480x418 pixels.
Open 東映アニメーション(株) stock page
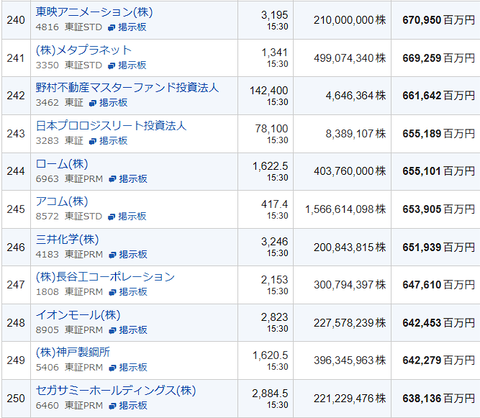coord(94,12)
